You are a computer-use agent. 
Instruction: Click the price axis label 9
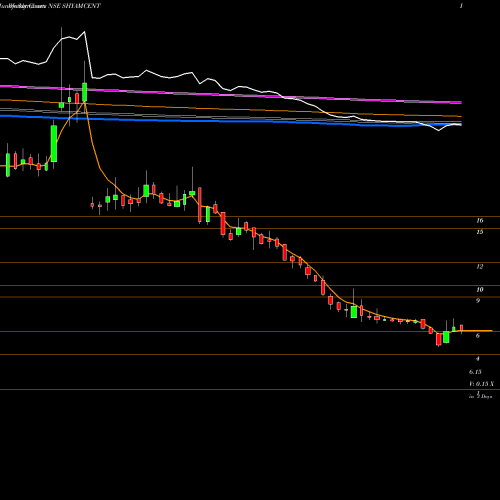point(478,301)
